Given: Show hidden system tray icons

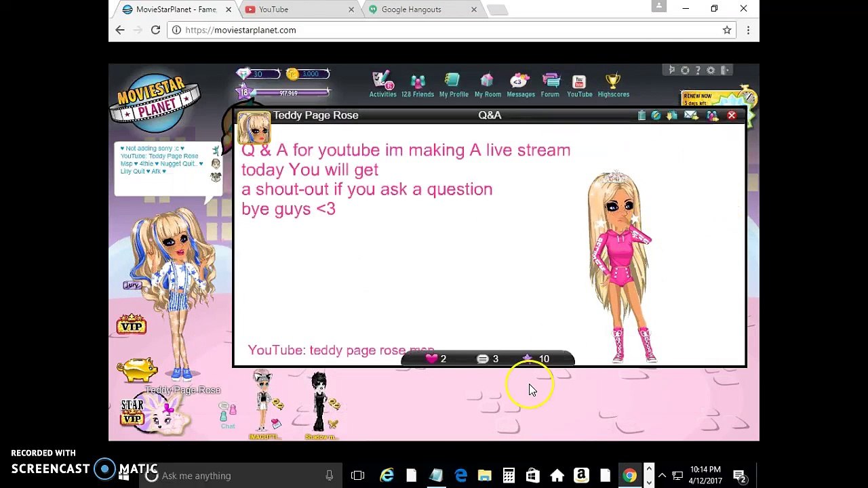Looking at the screenshot, I should coord(662,476).
